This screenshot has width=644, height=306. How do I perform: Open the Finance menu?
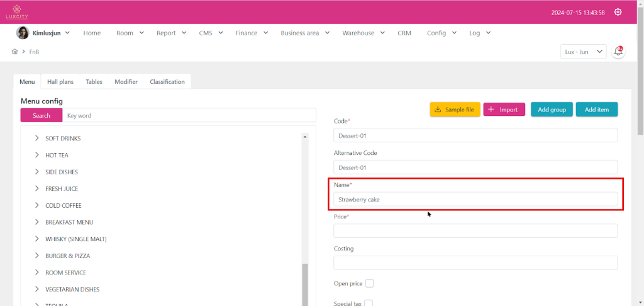pyautogui.click(x=252, y=33)
